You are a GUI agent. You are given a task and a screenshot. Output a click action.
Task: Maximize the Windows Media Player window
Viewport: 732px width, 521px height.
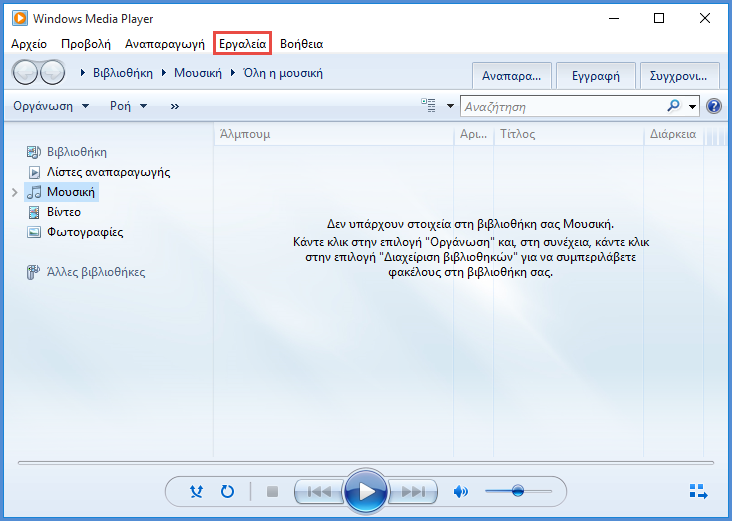coord(659,18)
